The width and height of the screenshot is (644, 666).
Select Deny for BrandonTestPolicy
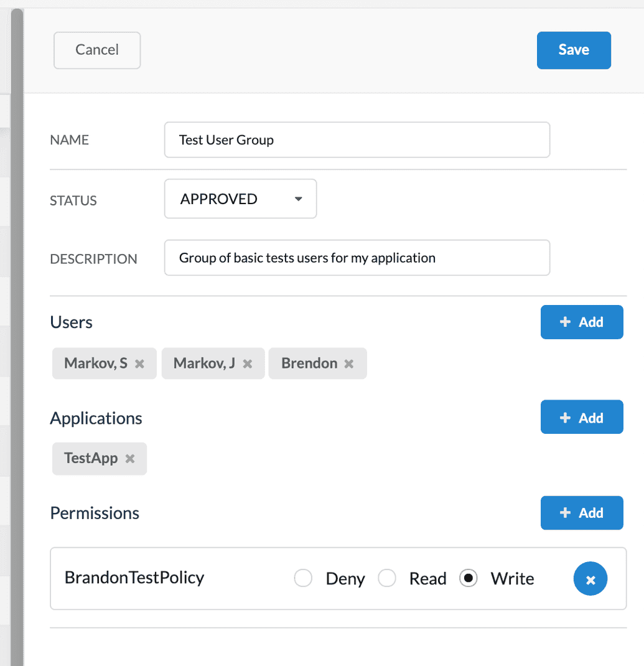click(304, 579)
